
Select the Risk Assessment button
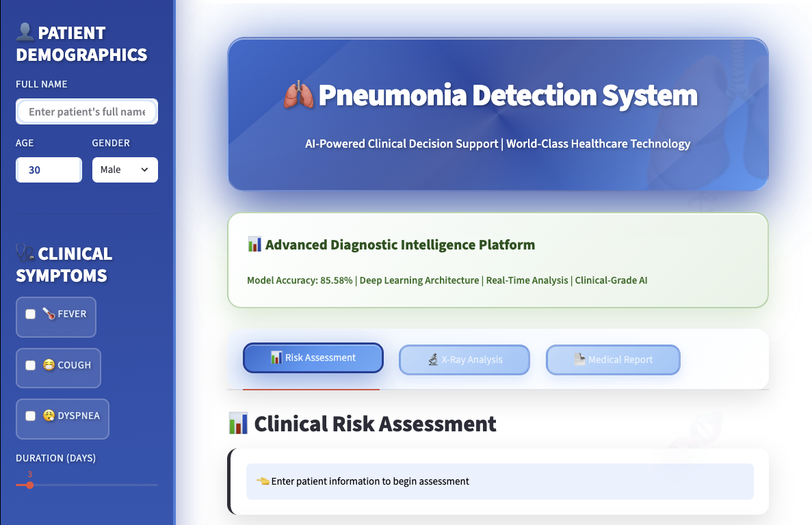click(313, 357)
